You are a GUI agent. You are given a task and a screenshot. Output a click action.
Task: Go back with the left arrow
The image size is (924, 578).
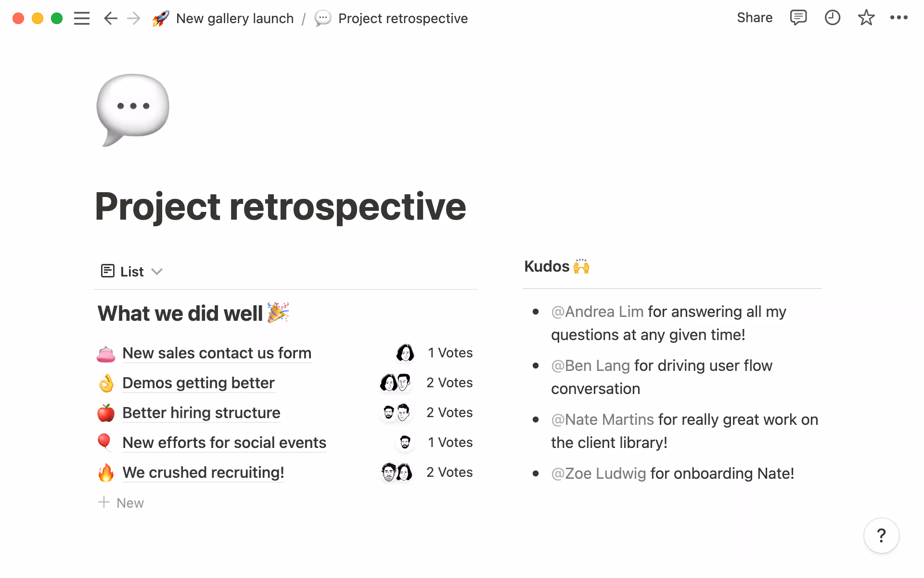tap(110, 18)
